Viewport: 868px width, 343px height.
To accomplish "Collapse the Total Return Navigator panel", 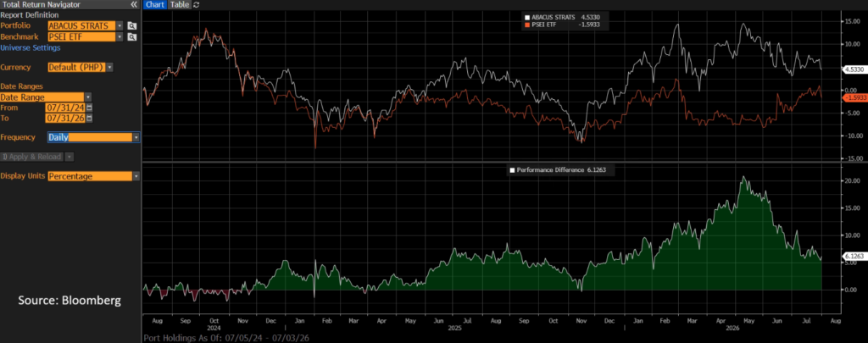I will pyautogui.click(x=134, y=4).
